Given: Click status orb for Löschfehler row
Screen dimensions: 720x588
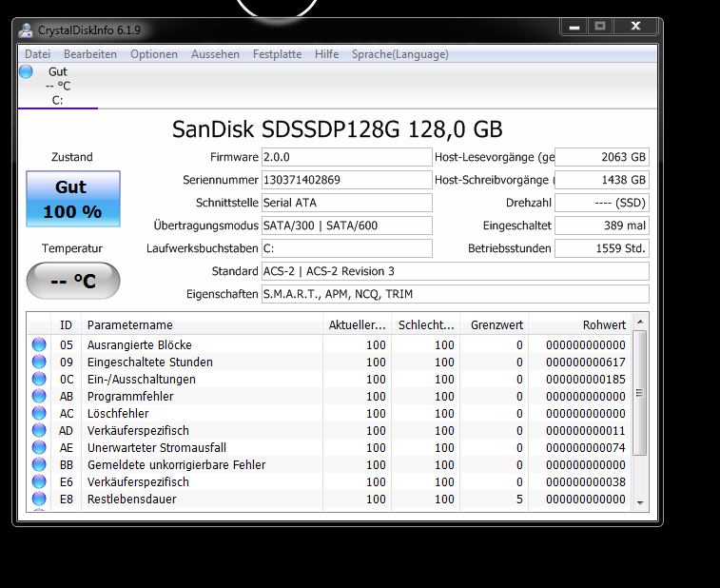Looking at the screenshot, I should click(39, 413).
